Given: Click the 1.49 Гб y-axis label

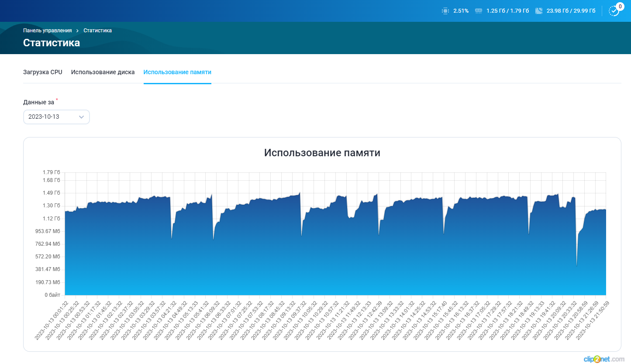Looking at the screenshot, I should pos(52,193).
